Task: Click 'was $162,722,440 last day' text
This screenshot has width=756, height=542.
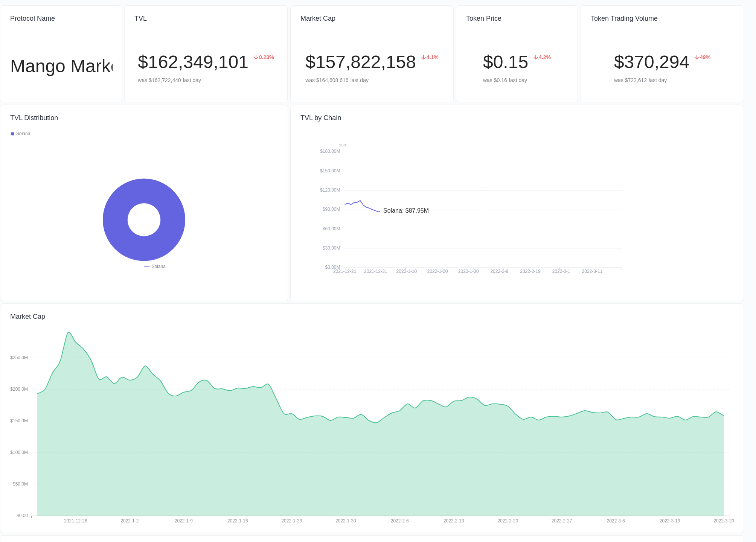Action: [169, 80]
